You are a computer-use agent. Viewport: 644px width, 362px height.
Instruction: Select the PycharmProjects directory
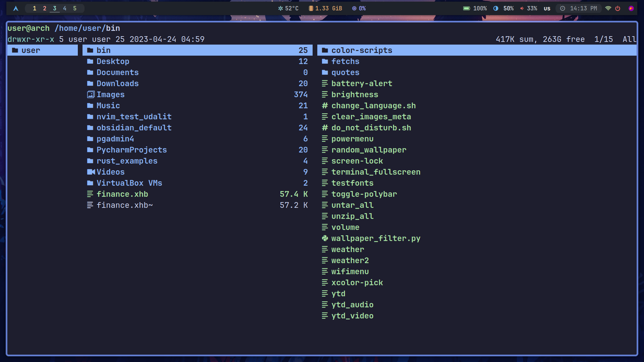pos(131,150)
